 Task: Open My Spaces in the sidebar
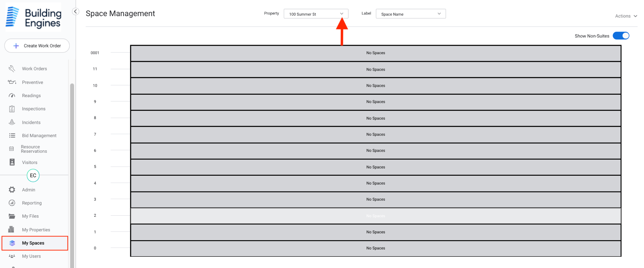pyautogui.click(x=33, y=243)
